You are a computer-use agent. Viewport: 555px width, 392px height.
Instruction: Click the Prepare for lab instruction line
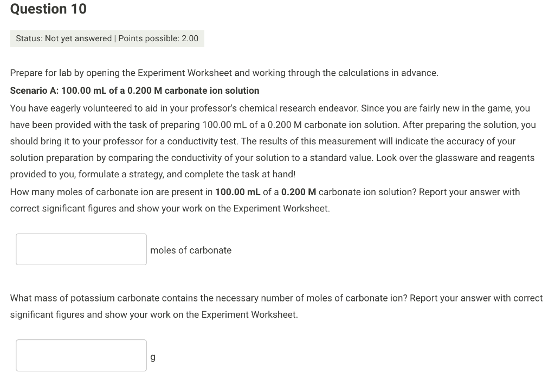224,73
